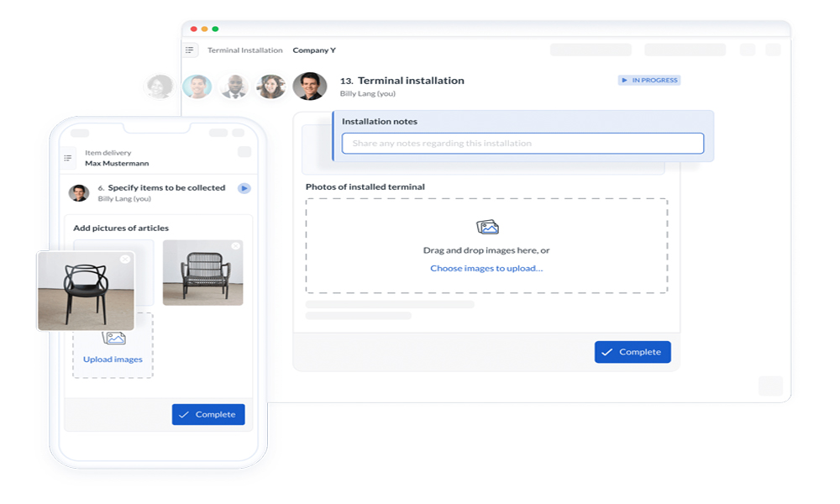
Task: Click the Max Mustermann header text
Action: coord(117,163)
